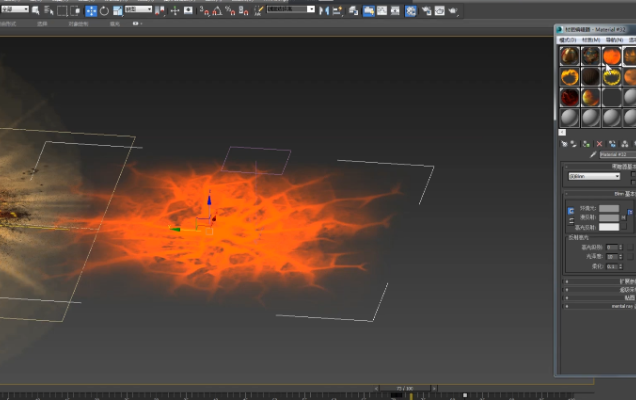Click Select and Manipulate icon
The image size is (636, 400).
(175, 11)
